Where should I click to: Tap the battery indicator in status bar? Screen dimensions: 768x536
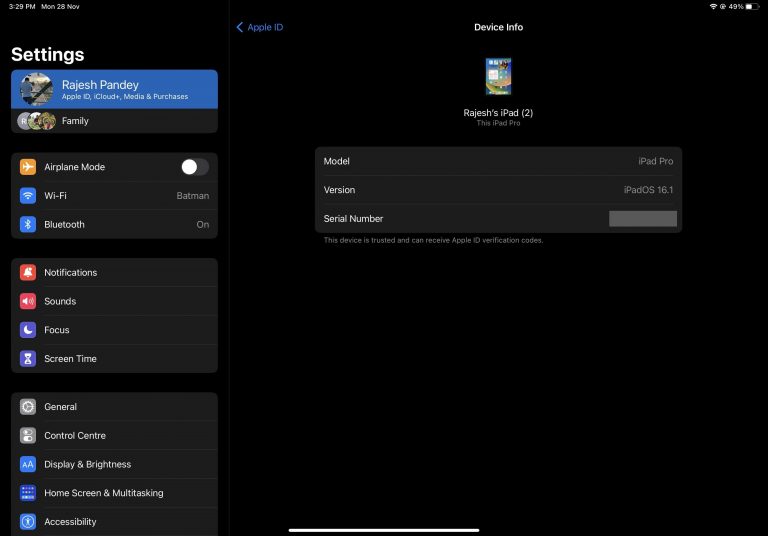click(752, 6)
